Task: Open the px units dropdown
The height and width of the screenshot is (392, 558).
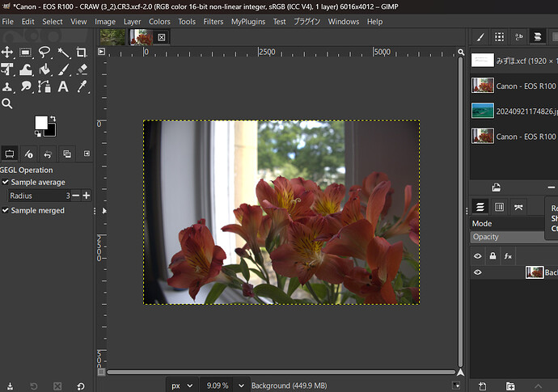Action: 180,386
